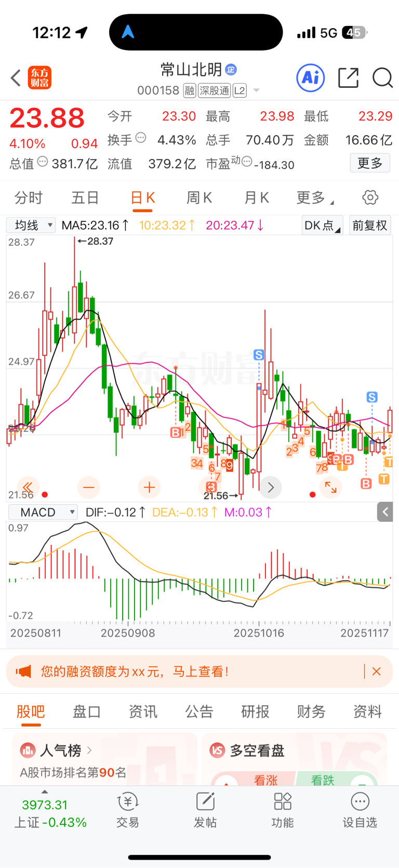Select the 股吧 tab
The height and width of the screenshot is (868, 399).
31,712
